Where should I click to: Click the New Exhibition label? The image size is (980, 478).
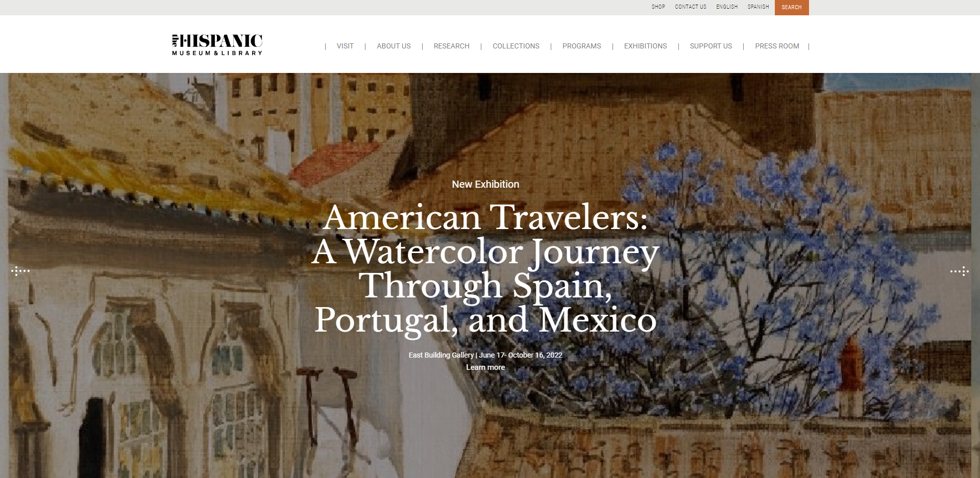[485, 184]
